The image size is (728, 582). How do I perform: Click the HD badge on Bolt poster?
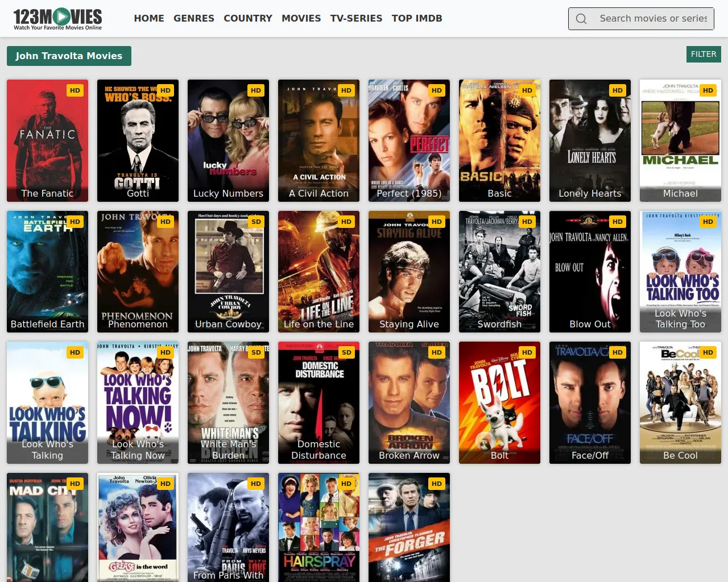pyautogui.click(x=527, y=352)
